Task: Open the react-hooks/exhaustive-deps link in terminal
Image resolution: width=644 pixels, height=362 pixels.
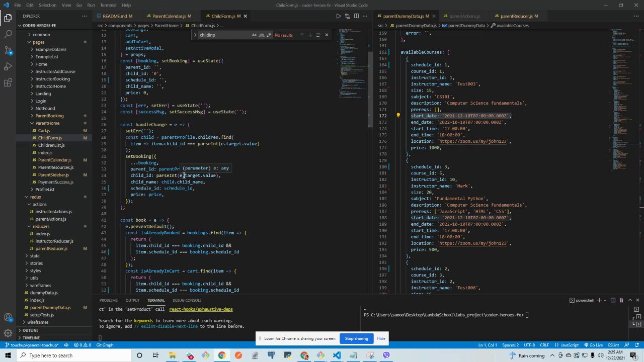Action: (x=201, y=309)
